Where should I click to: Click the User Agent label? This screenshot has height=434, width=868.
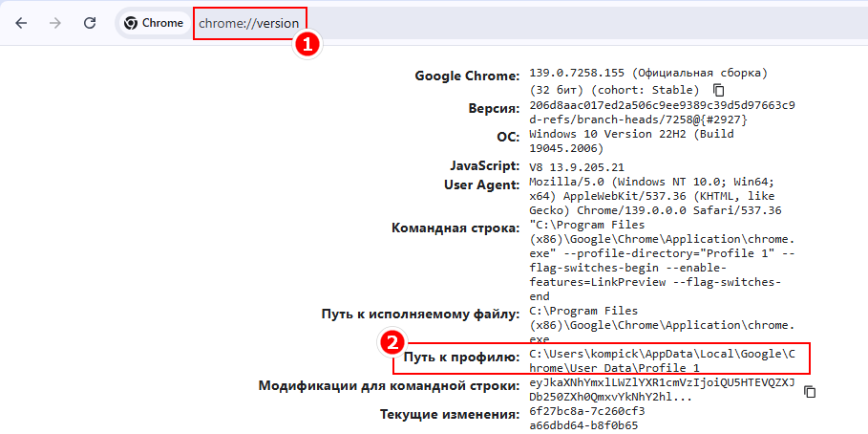(482, 185)
